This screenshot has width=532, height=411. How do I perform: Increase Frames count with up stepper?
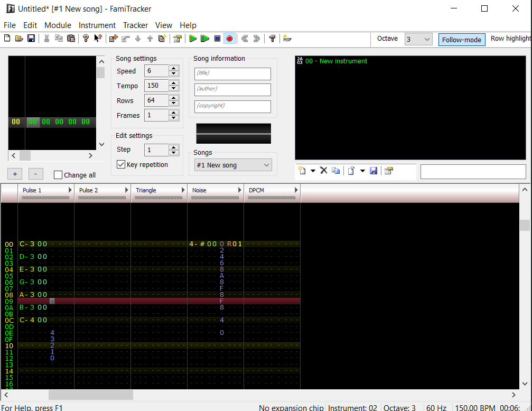(x=174, y=113)
